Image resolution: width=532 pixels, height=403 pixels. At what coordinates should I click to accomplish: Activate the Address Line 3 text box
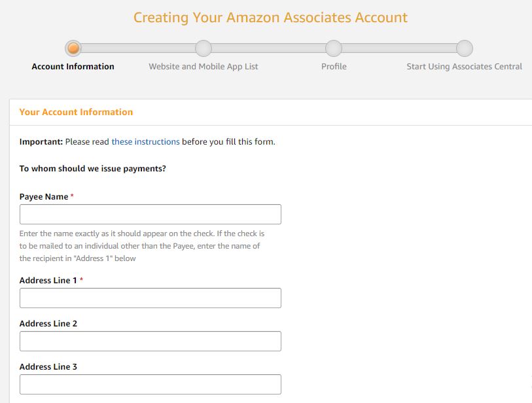point(151,384)
